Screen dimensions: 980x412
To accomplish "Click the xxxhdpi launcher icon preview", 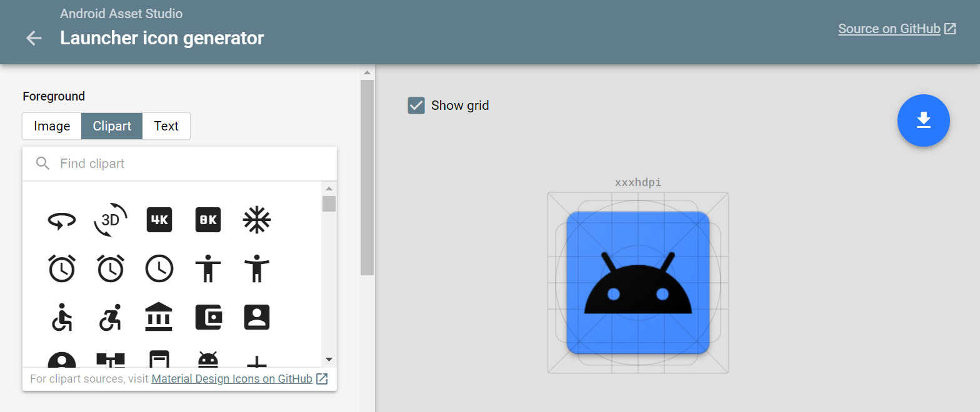I will click(x=638, y=283).
